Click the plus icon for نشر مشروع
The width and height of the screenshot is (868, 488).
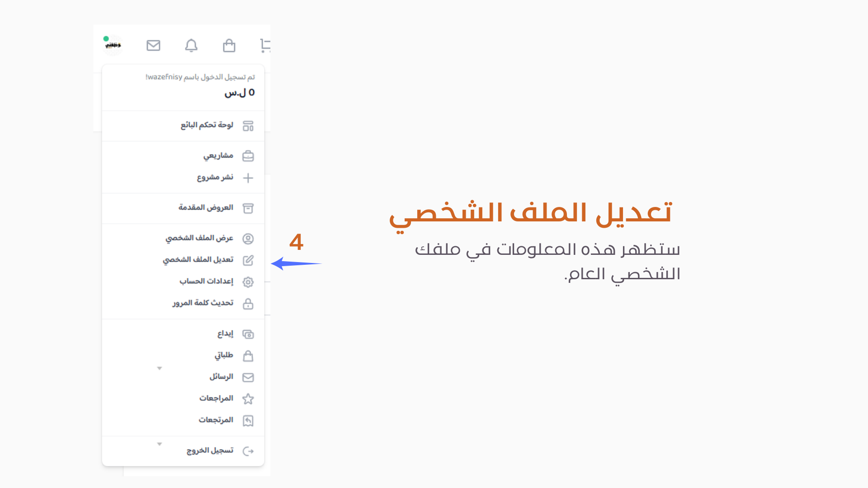coord(248,178)
